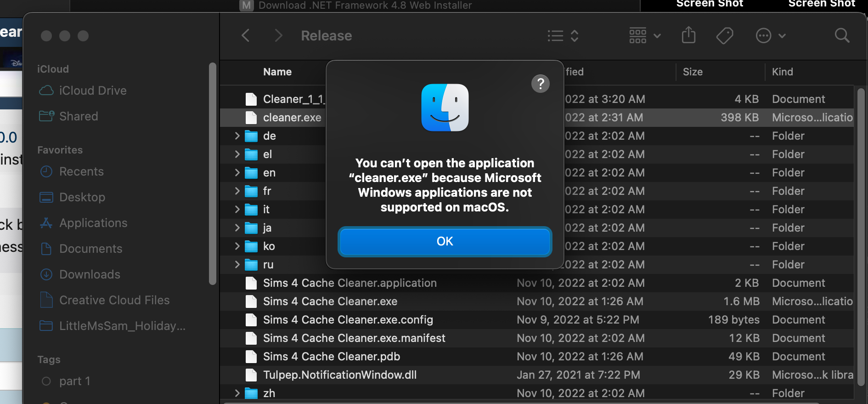The width and height of the screenshot is (868, 404).
Task: Open the More actions ellipsis menu
Action: [x=771, y=35]
